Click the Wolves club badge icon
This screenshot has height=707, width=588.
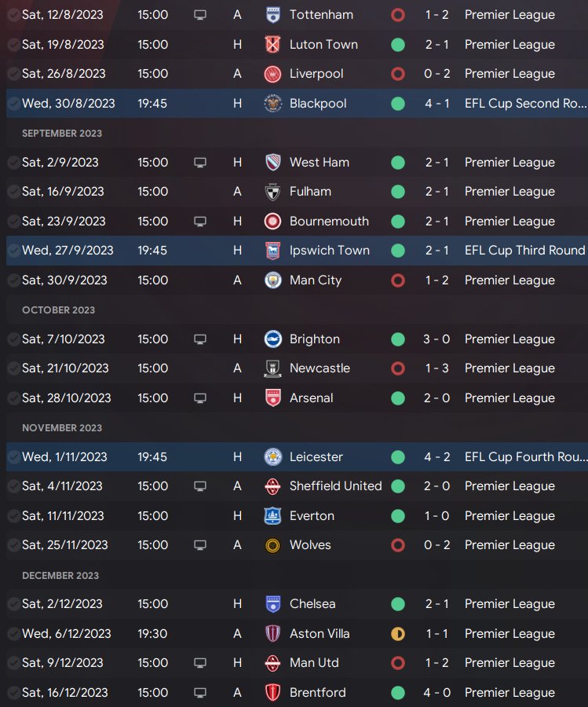point(272,545)
